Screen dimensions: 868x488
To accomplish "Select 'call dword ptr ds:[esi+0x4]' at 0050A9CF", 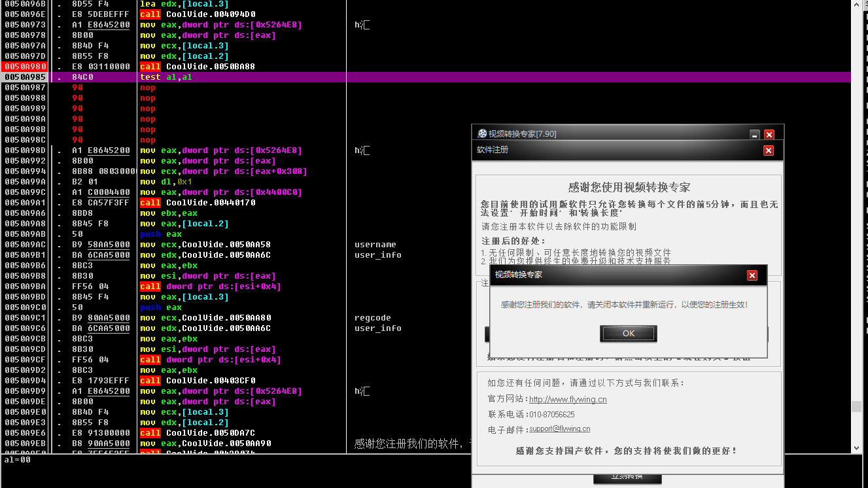I will pyautogui.click(x=211, y=360).
